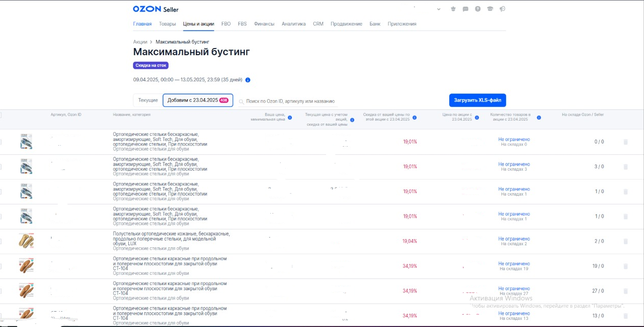Open the crown premium icon in header
Screen dimensions: 644x327
(453, 9)
